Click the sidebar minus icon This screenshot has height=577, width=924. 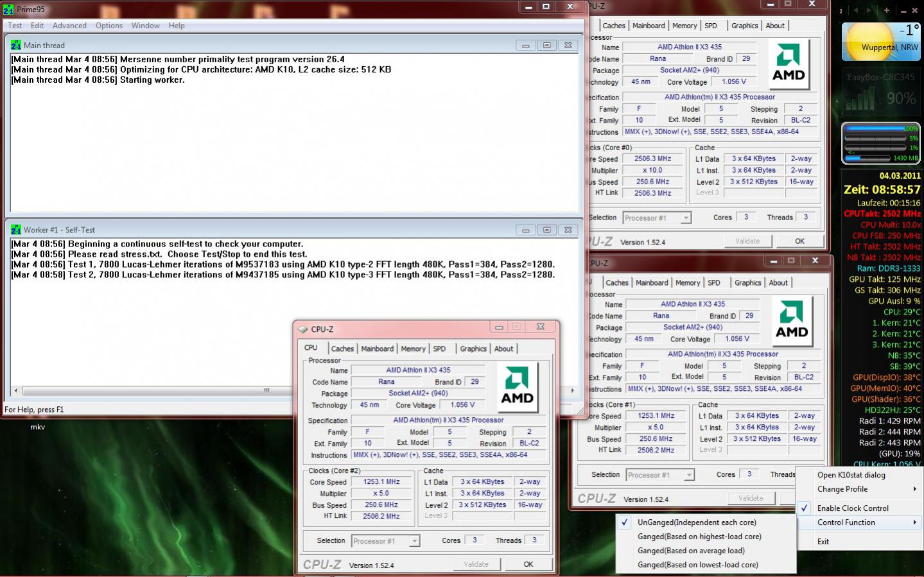point(903,10)
